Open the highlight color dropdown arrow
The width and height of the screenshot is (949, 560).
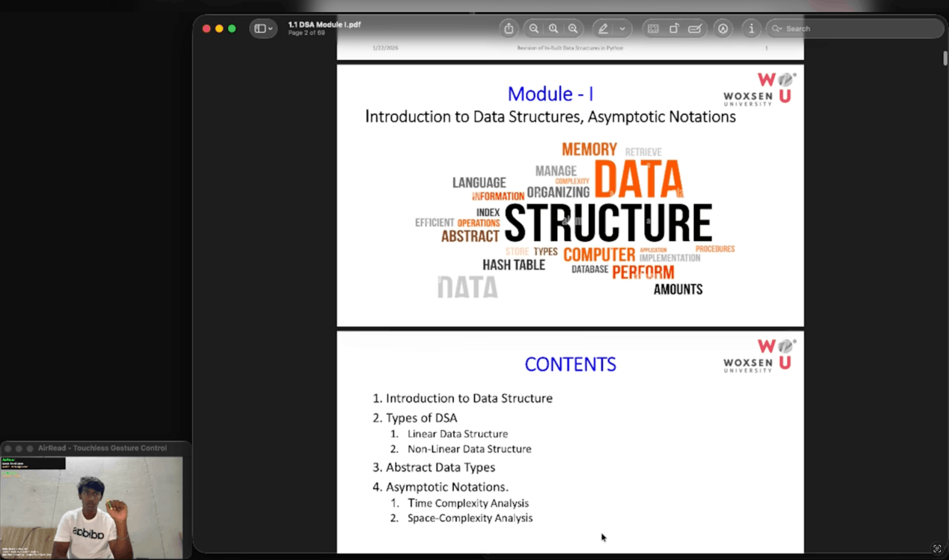623,29
